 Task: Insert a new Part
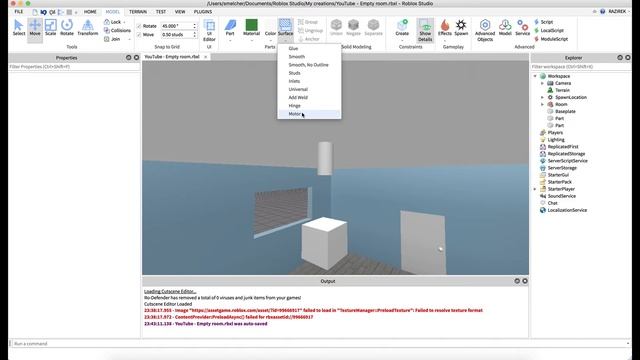click(230, 28)
